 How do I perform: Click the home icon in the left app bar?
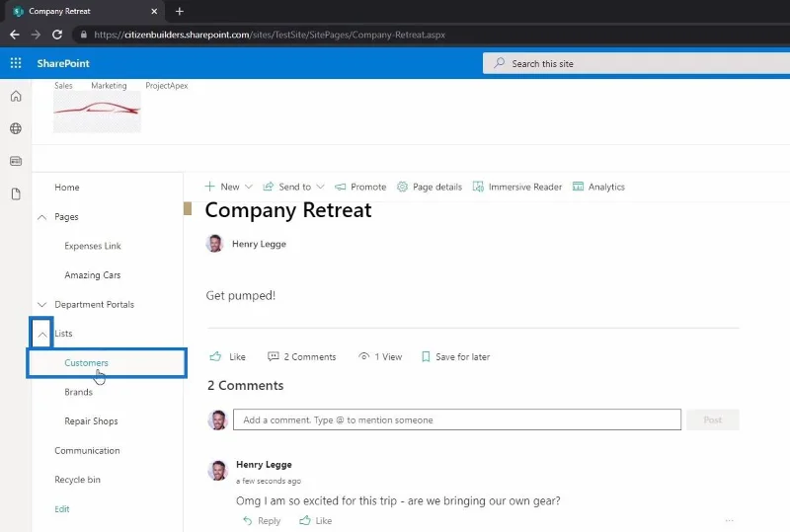[16, 96]
